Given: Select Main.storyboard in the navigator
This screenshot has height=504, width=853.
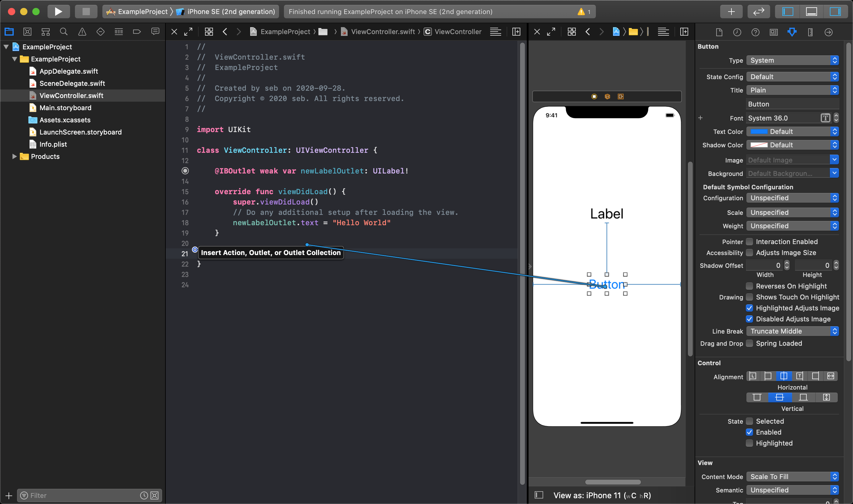Looking at the screenshot, I should point(65,108).
